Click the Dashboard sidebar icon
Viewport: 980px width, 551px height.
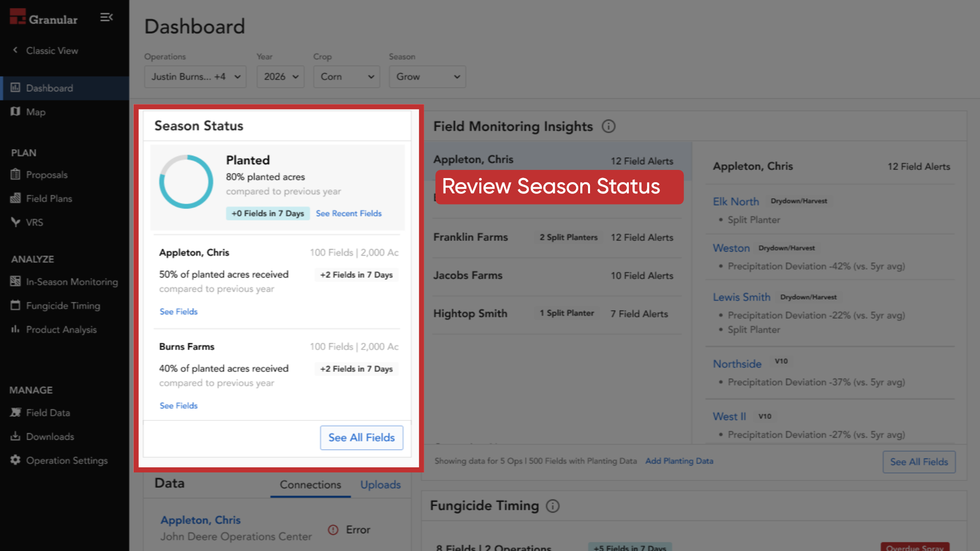click(x=15, y=88)
